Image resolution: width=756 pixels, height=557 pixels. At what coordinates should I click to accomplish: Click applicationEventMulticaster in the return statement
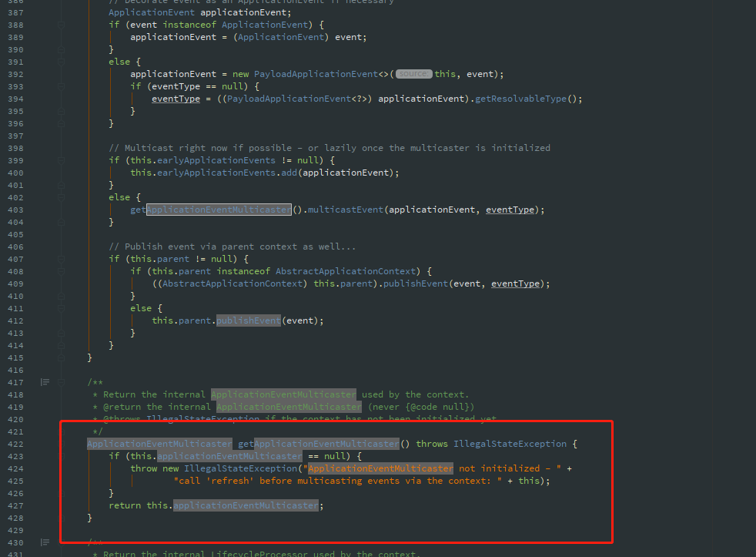click(246, 505)
